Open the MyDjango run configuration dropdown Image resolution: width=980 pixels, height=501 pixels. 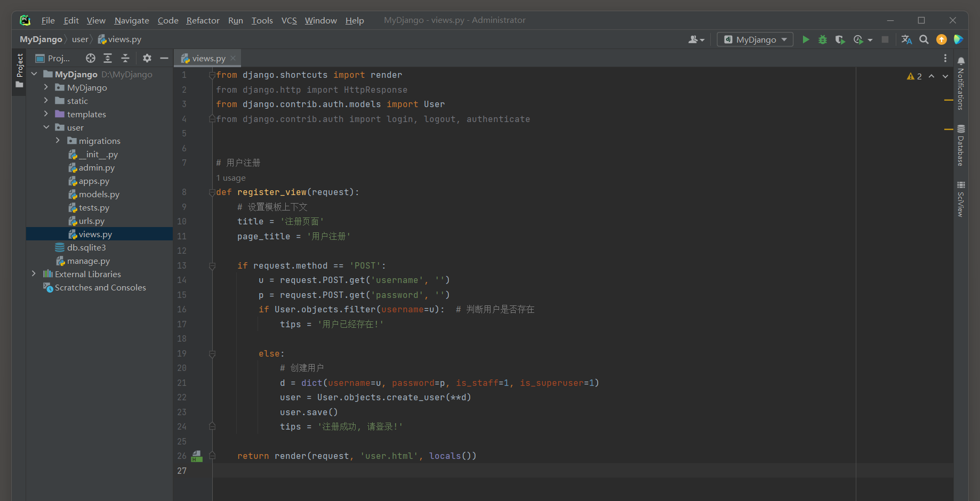pos(755,39)
